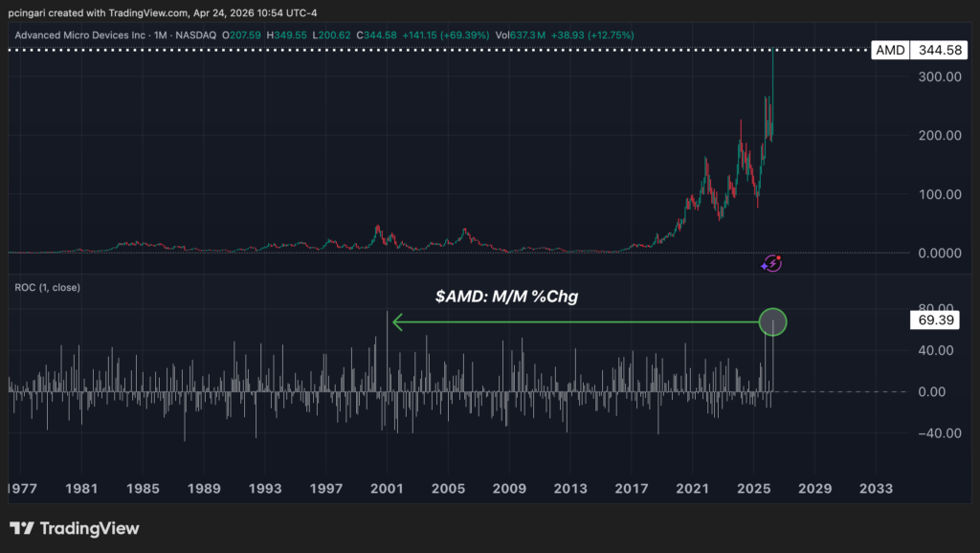
Task: Click the open value O207.59 in the legend
Action: point(241,35)
